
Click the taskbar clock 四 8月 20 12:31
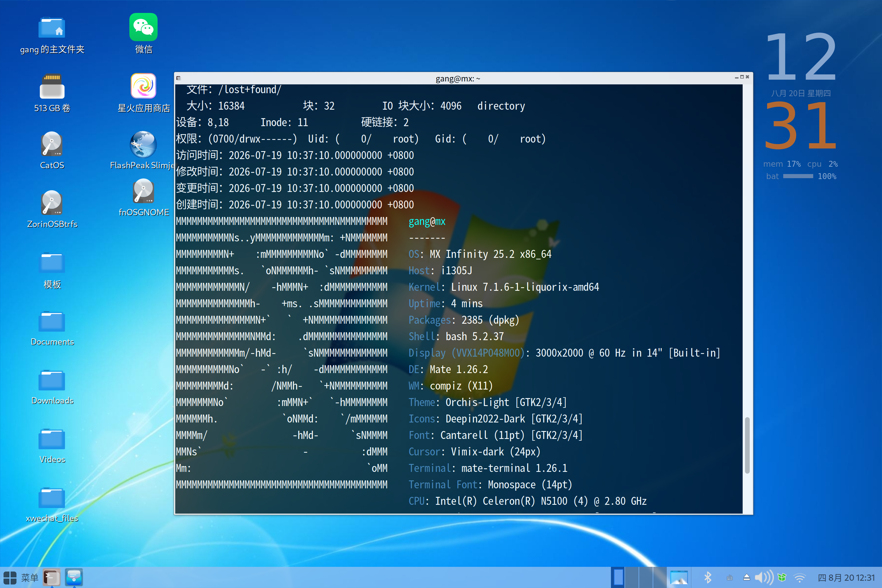846,578
